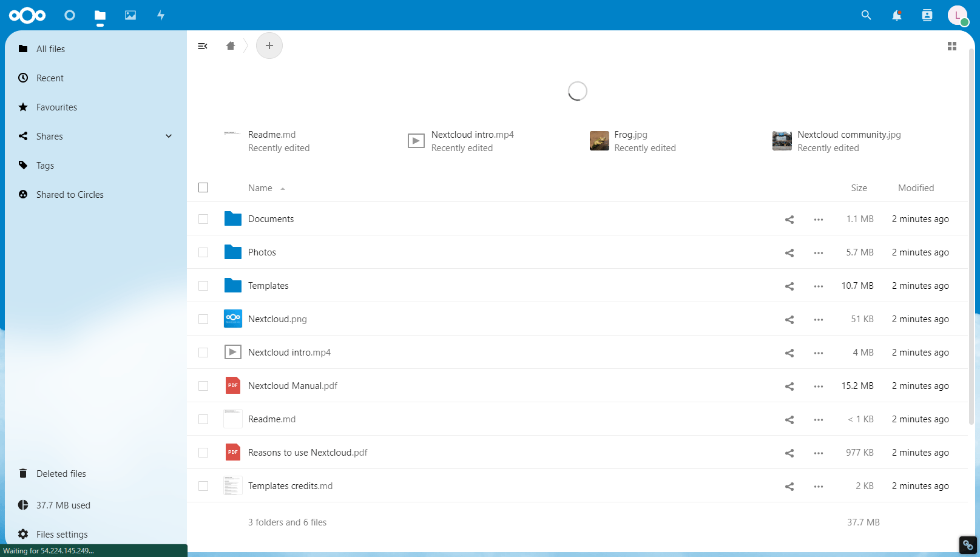
Task: Switch to grid view
Action: 952,46
